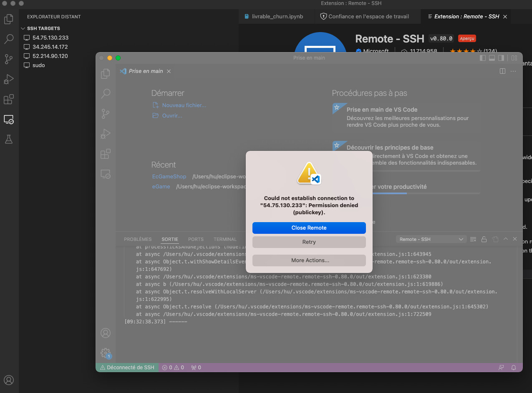The width and height of the screenshot is (532, 393).
Task: Switch to the TERMINAL panel tab
Action: pyautogui.click(x=225, y=239)
